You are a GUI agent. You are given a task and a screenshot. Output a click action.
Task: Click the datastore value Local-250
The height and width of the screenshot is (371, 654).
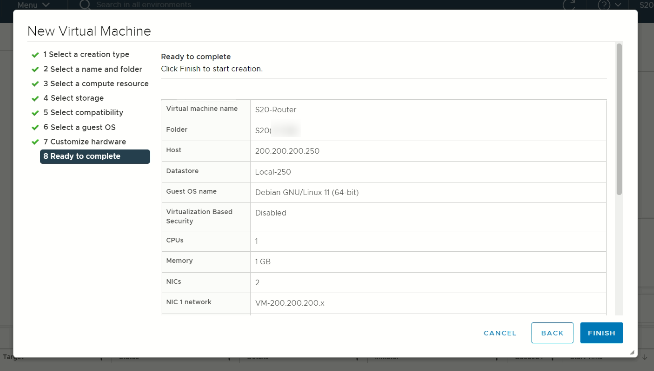click(x=273, y=172)
